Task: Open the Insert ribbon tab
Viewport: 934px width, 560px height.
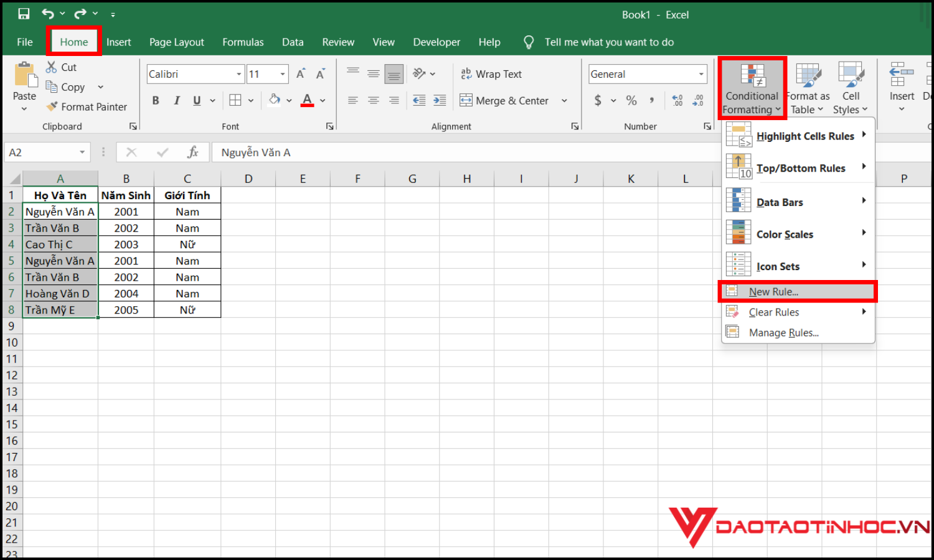Action: pyautogui.click(x=118, y=42)
